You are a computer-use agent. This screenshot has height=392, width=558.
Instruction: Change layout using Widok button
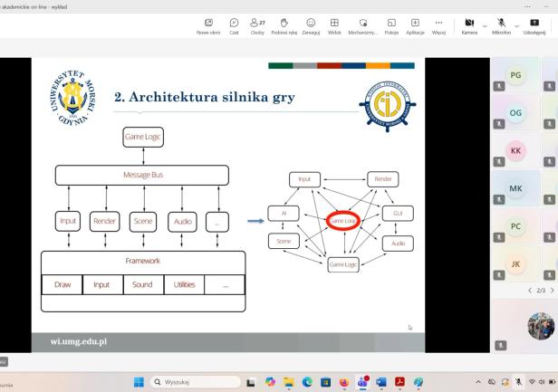(x=334, y=25)
